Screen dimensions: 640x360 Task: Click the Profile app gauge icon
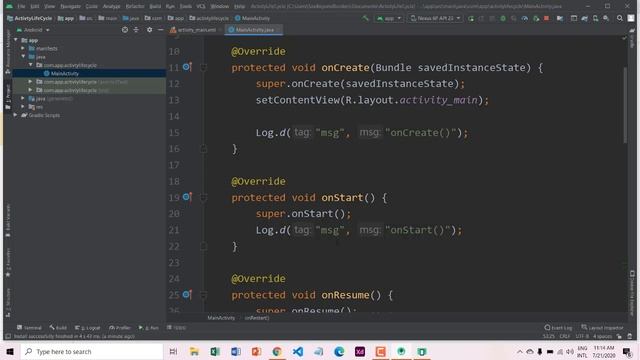524,18
